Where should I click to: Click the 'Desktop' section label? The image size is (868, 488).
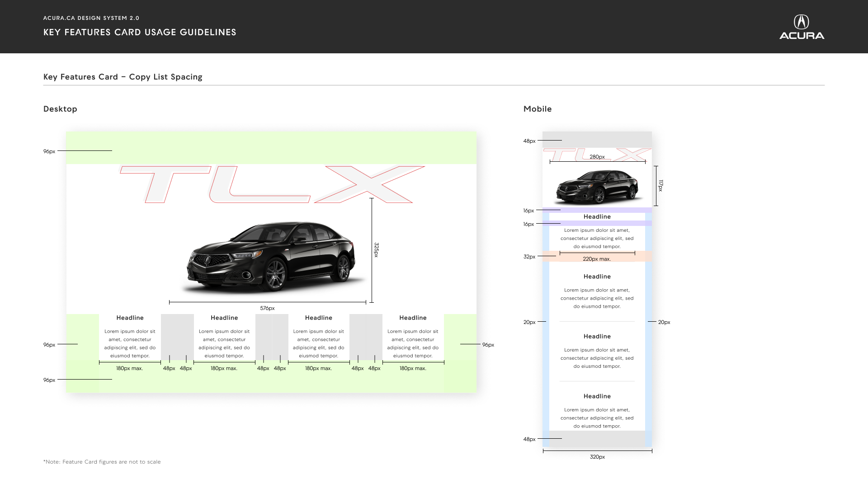click(x=60, y=109)
